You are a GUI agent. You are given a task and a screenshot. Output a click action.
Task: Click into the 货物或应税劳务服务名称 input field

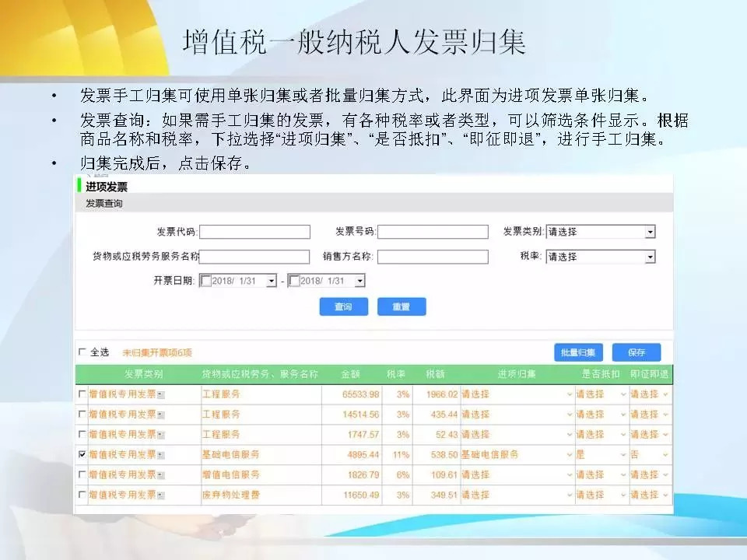255,257
